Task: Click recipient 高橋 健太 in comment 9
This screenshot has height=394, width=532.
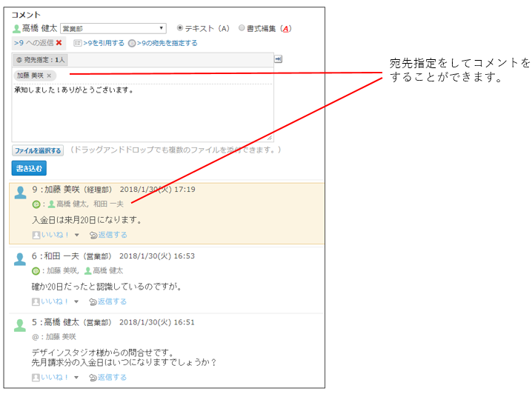Action: coord(73,204)
